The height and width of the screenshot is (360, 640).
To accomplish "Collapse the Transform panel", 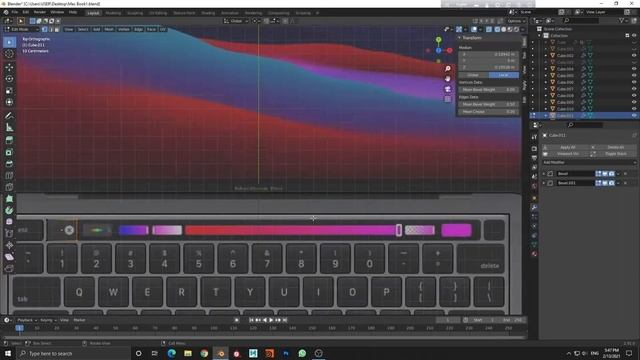I will click(460, 38).
